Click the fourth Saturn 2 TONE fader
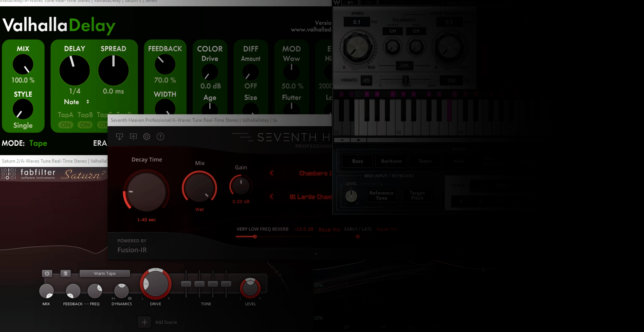The height and width of the screenshot is (332, 644). [226, 284]
